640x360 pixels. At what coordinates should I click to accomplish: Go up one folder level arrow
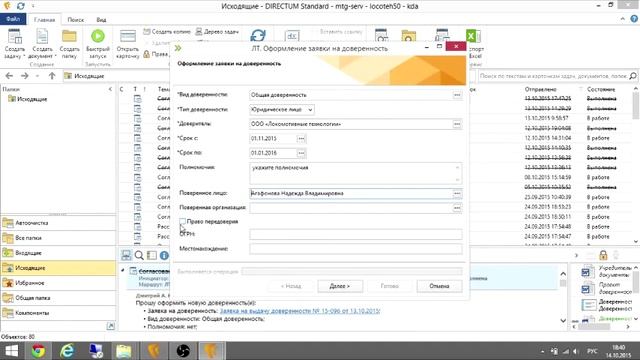[x=52, y=76]
